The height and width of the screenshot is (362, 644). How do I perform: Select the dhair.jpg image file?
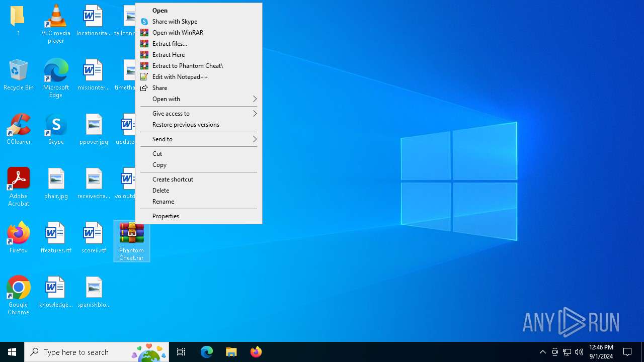tap(56, 184)
